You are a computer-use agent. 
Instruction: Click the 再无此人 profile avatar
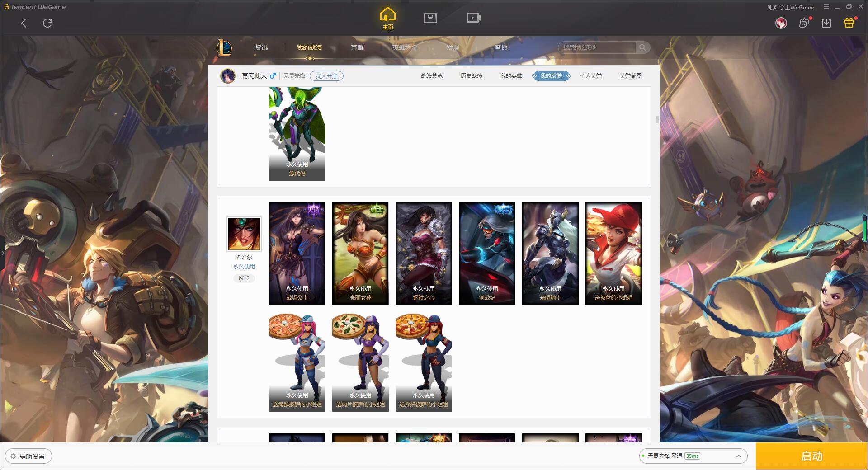228,76
